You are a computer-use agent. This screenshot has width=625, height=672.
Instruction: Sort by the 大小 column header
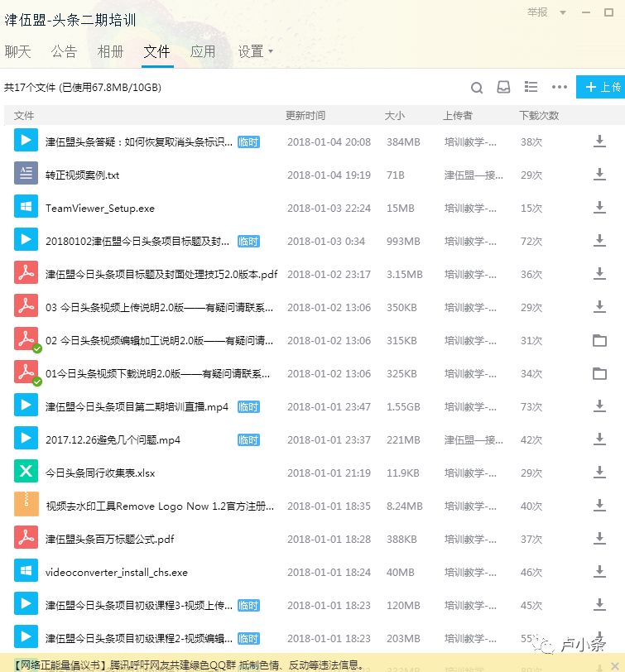point(394,116)
